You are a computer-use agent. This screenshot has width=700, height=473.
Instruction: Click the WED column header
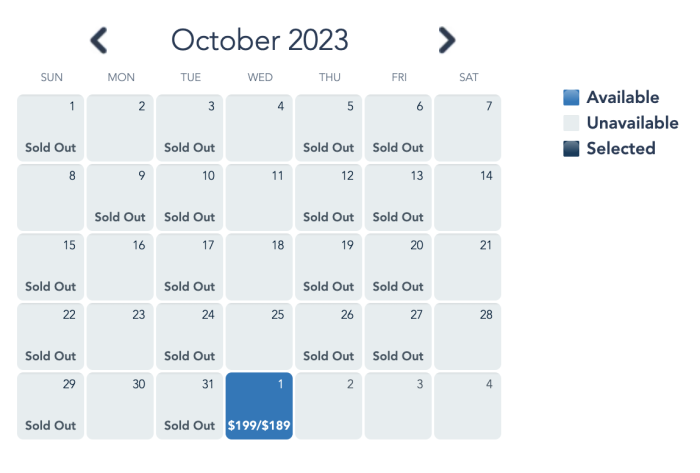click(260, 77)
